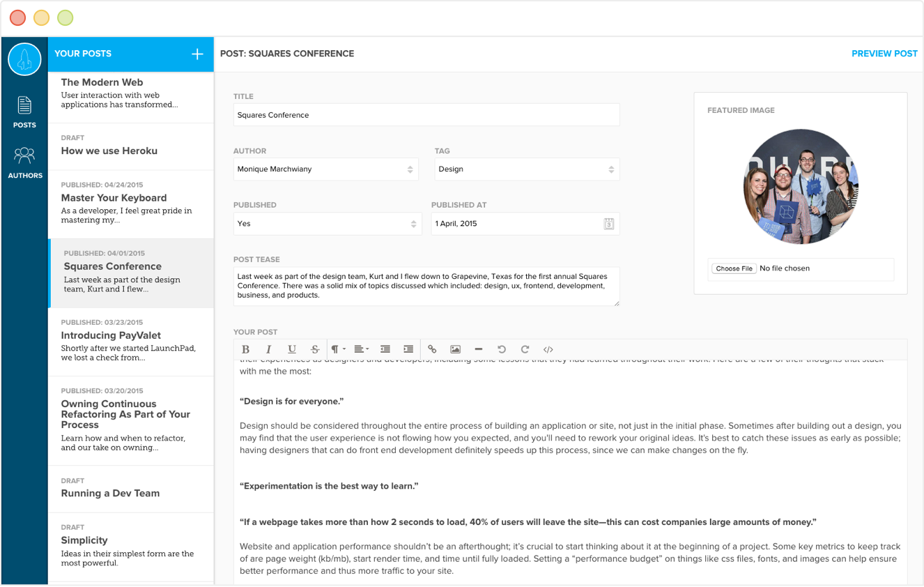924x587 pixels.
Task: Apply italic formatting to the post text
Action: point(268,349)
